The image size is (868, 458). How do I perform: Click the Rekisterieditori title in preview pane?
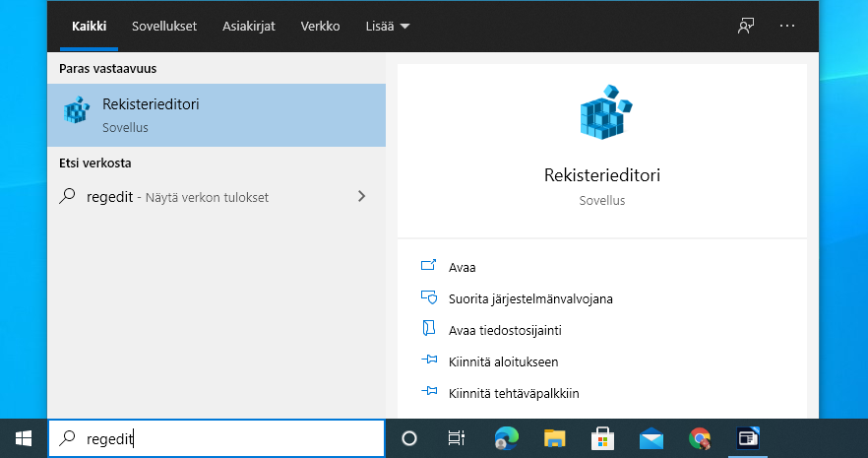pos(601,175)
